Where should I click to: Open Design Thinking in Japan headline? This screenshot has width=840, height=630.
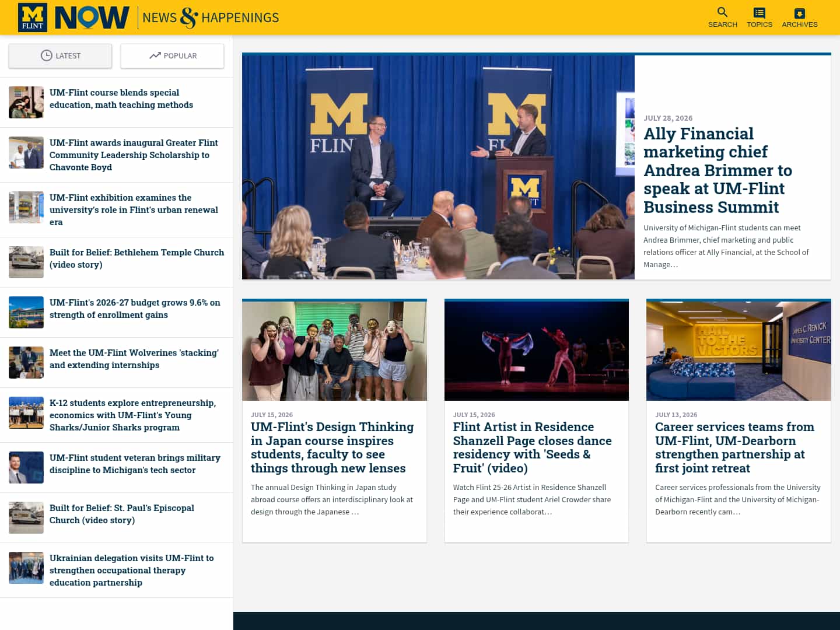pyautogui.click(x=332, y=447)
